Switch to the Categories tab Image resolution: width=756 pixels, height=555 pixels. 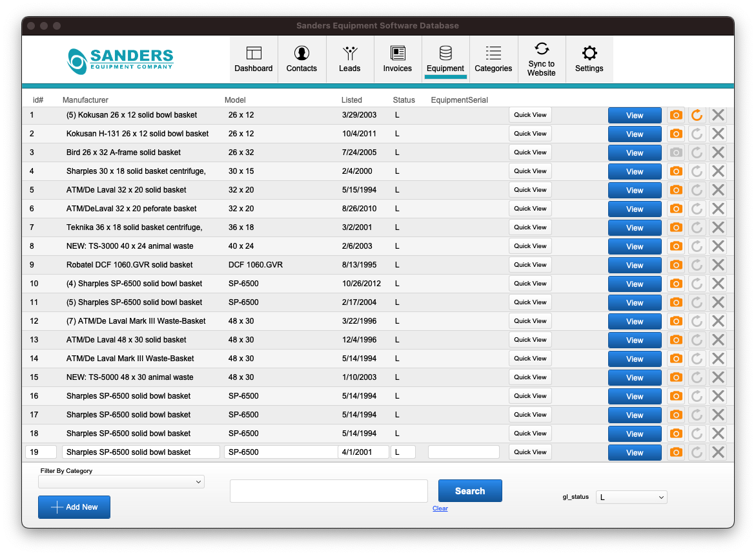click(x=493, y=59)
